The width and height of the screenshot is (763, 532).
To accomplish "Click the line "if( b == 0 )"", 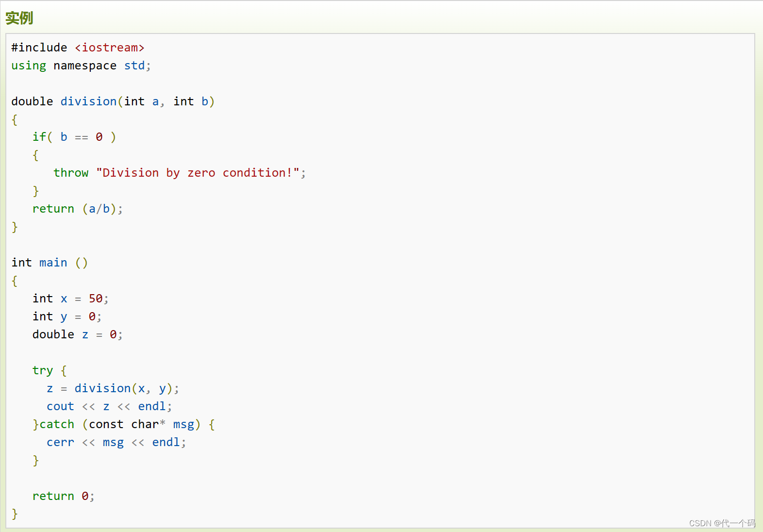I will click(x=74, y=137).
